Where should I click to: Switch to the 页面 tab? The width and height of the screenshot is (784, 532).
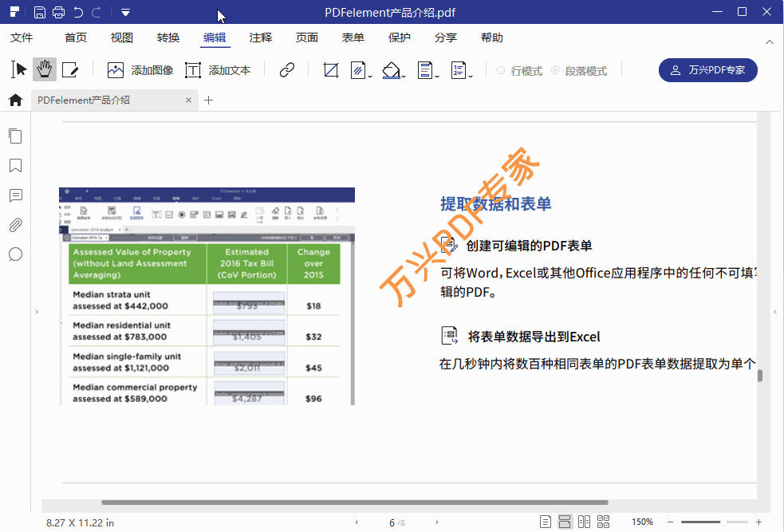coord(307,37)
